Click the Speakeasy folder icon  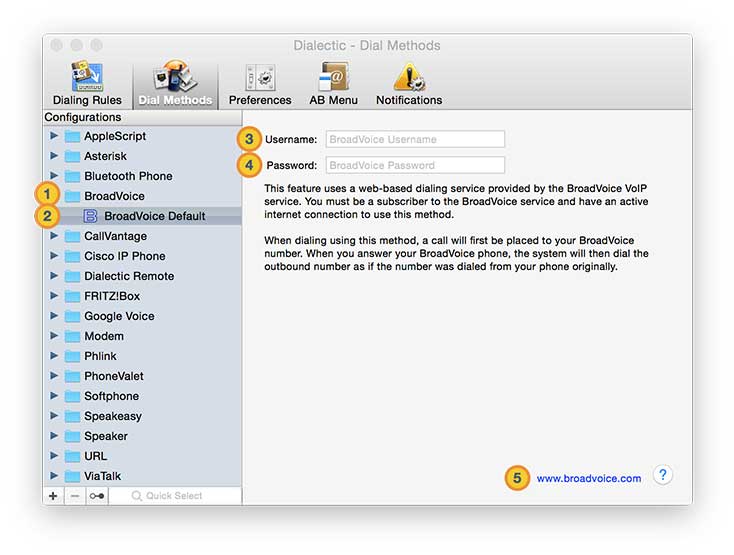(x=72, y=416)
